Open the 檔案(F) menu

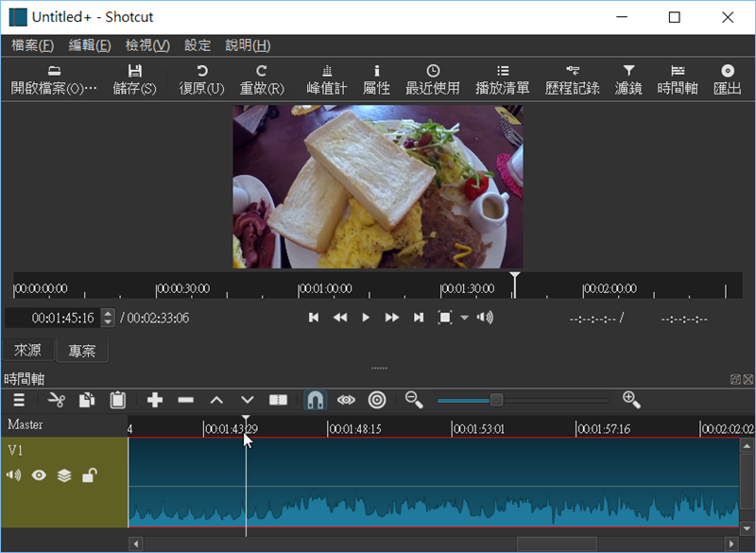coord(32,45)
